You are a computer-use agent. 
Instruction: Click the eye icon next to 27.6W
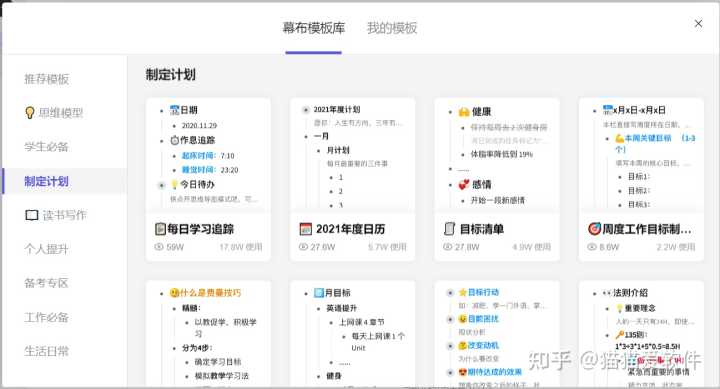[x=303, y=247]
